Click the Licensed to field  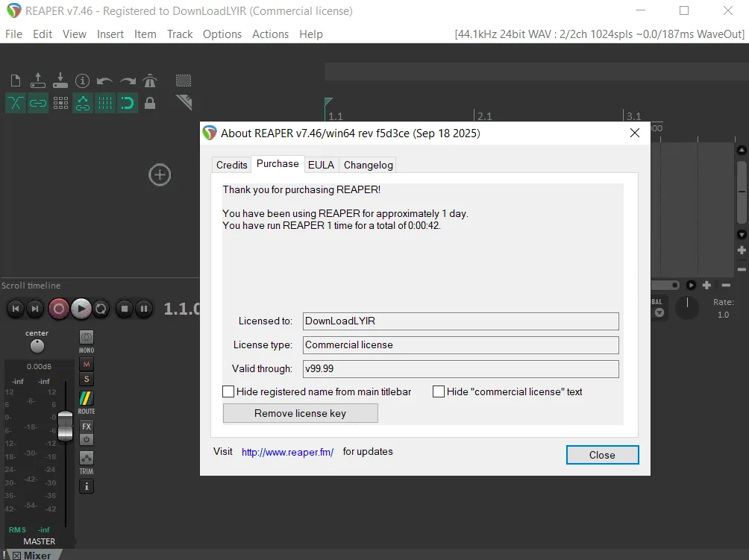tap(461, 321)
